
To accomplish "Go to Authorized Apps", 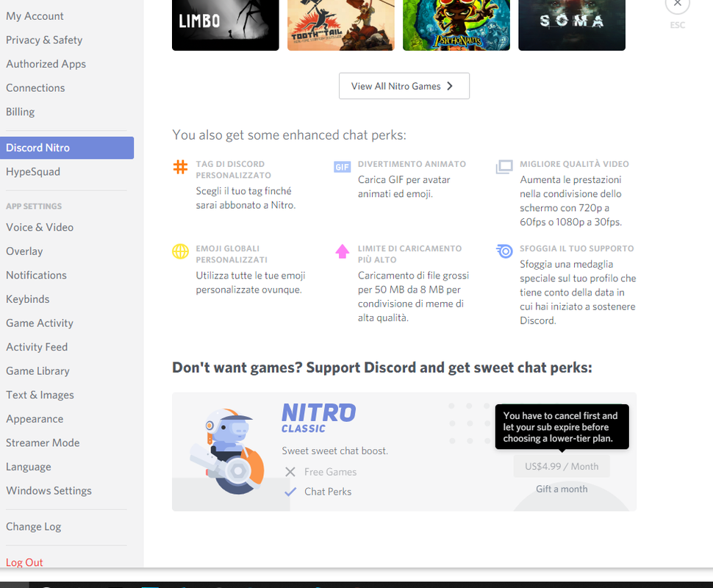I will (x=46, y=64).
